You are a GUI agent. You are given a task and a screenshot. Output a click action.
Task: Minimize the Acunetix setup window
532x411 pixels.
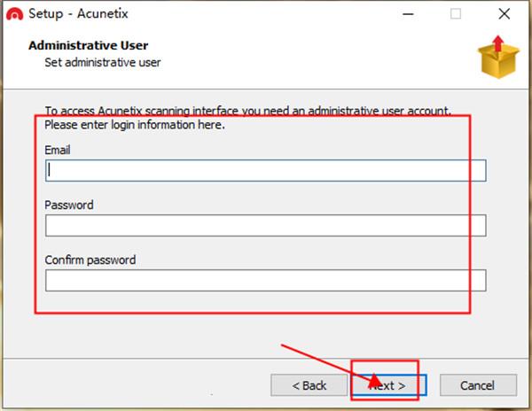[408, 14]
